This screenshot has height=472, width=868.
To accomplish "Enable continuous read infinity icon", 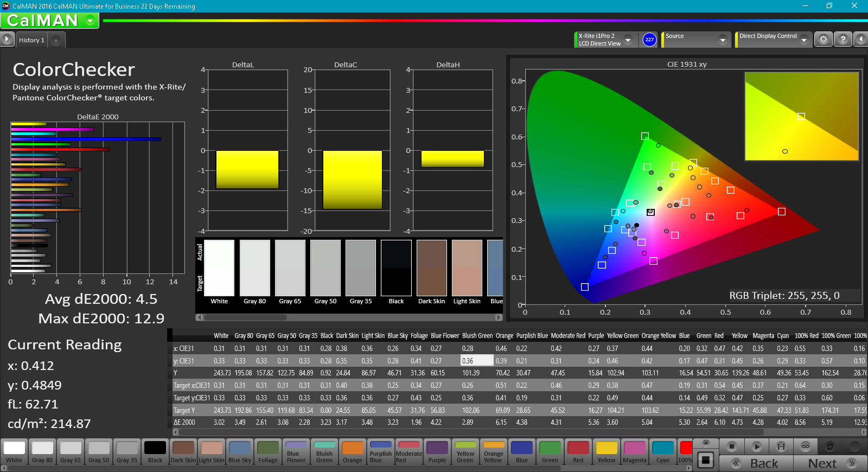I will tap(805, 447).
